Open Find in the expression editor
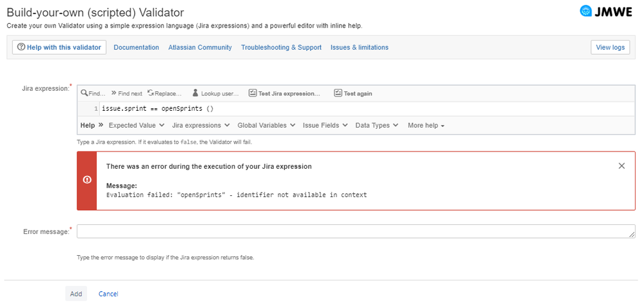644x306 pixels. click(x=93, y=93)
